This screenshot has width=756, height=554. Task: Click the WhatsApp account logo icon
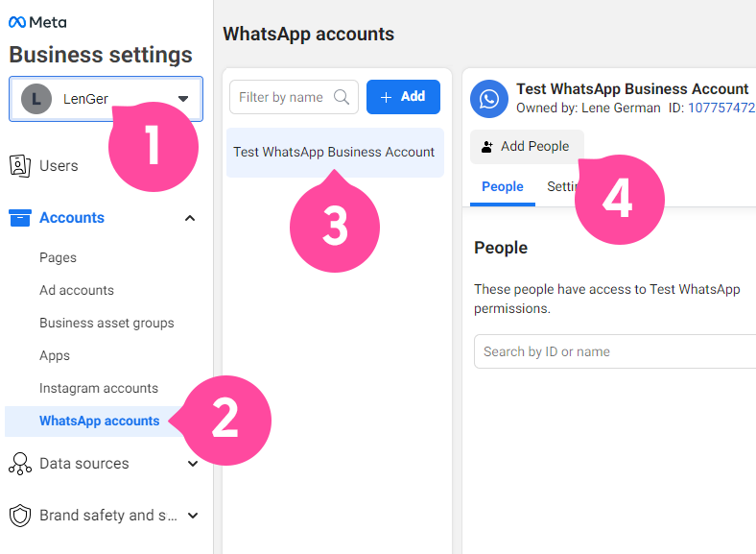[489, 99]
